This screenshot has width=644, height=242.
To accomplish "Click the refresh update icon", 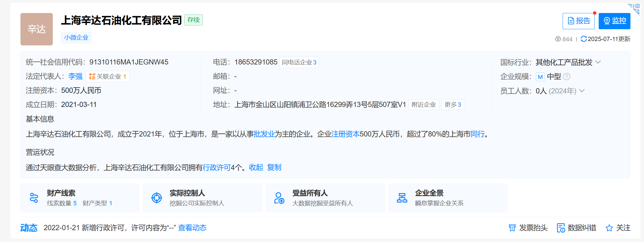I will (x=583, y=39).
